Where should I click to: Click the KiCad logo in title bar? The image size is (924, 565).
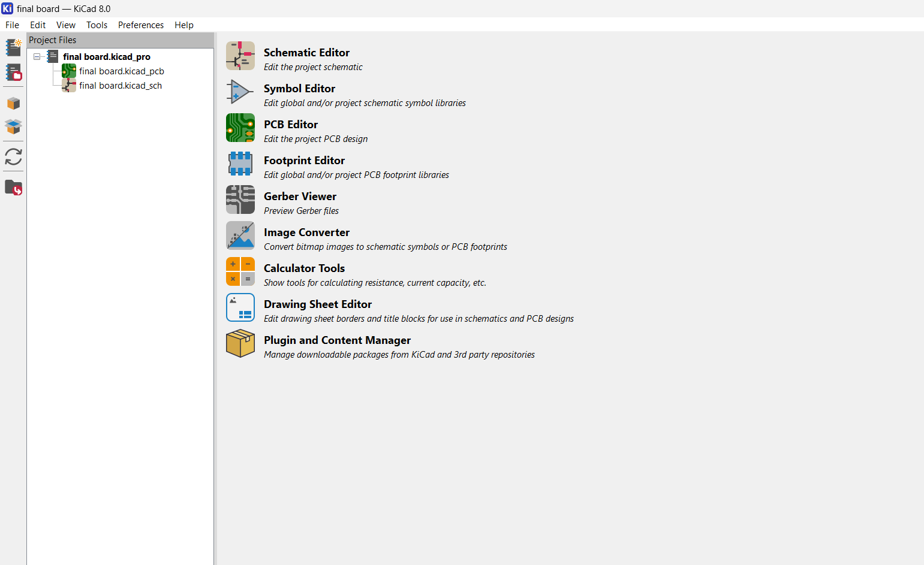click(x=7, y=8)
